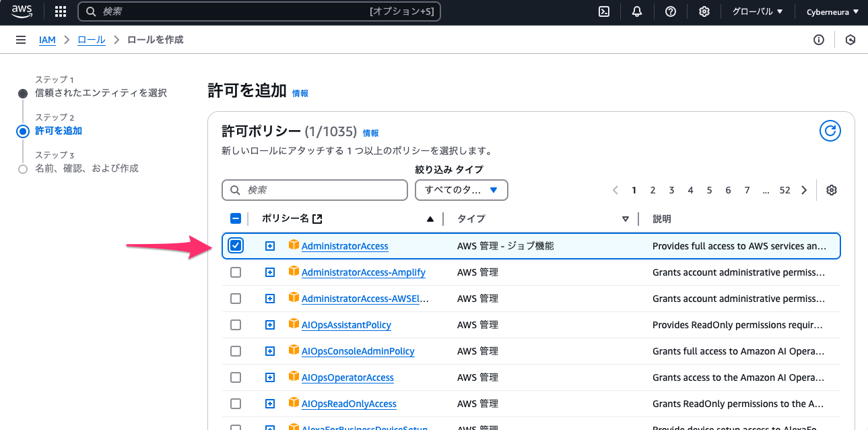Expand the AIOpsReadOnlyAccess details
Image resolution: width=868 pixels, height=430 pixels.
(270, 404)
